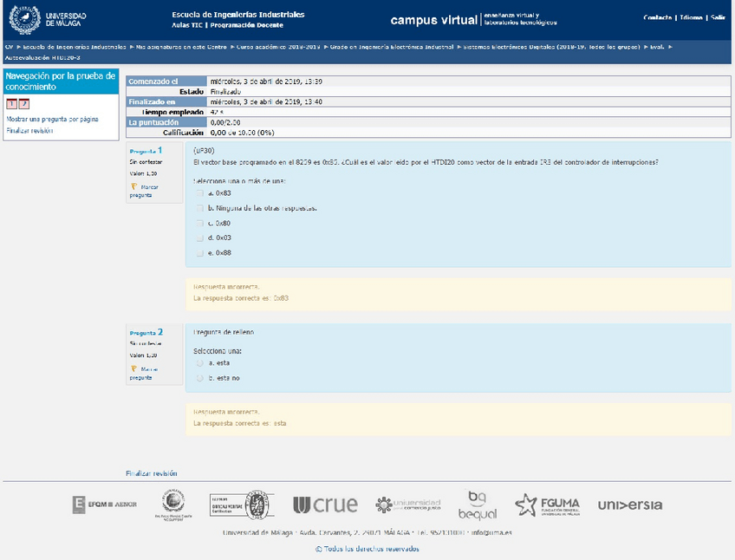This screenshot has height=560, width=735.
Task: Click campus virtual header title
Action: 434,20
